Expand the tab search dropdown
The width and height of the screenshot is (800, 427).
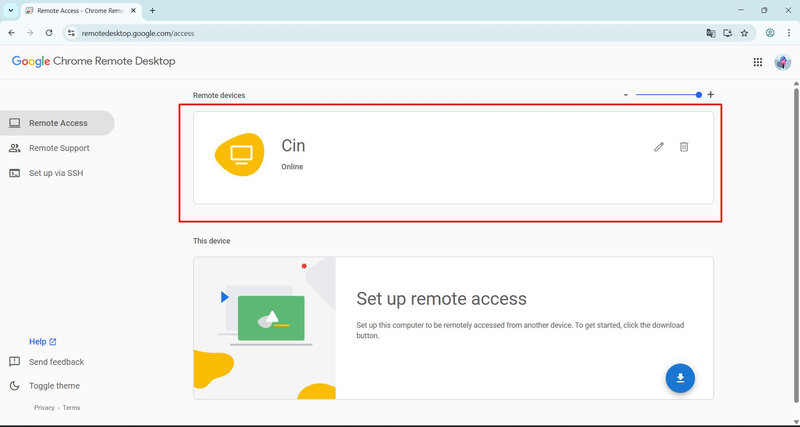point(11,11)
